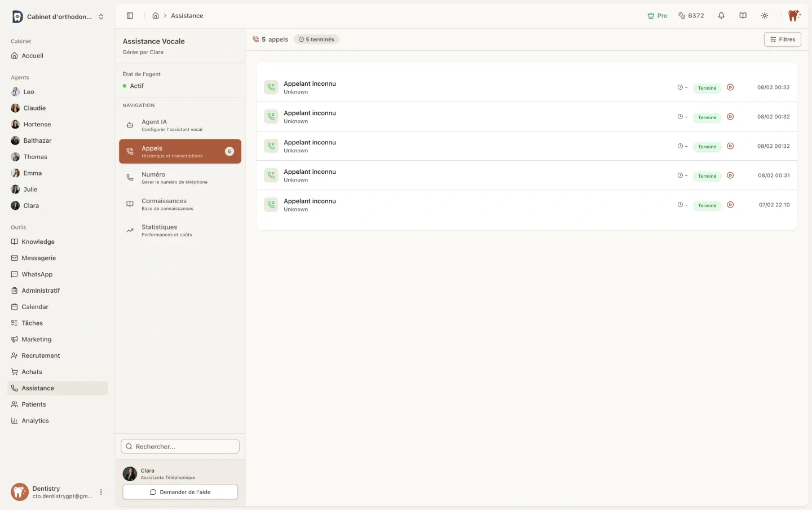Image resolution: width=812 pixels, height=510 pixels.
Task: Click Demander de l'aide button
Action: (x=180, y=492)
